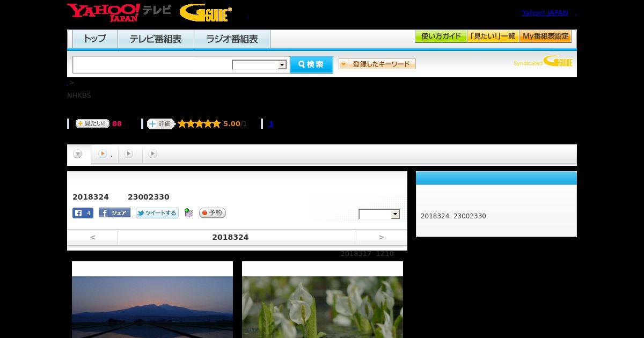
Task: Click the 見たい! plus button
Action: point(92,123)
